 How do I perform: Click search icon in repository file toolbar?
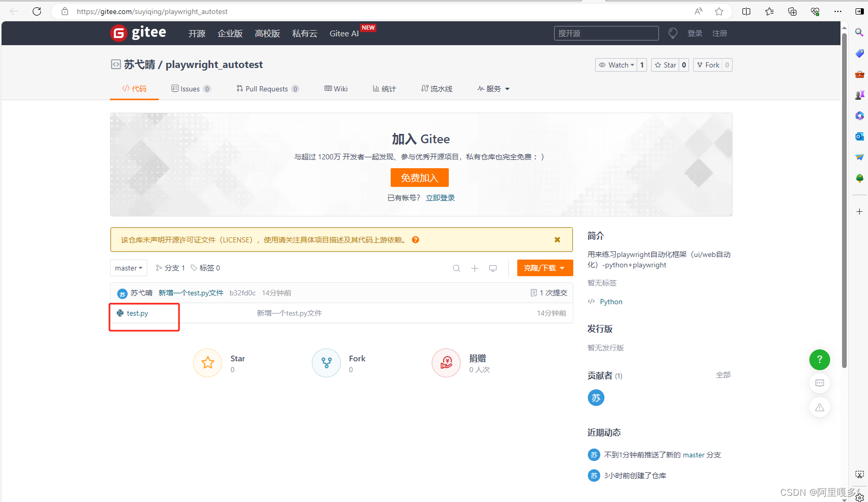457,268
